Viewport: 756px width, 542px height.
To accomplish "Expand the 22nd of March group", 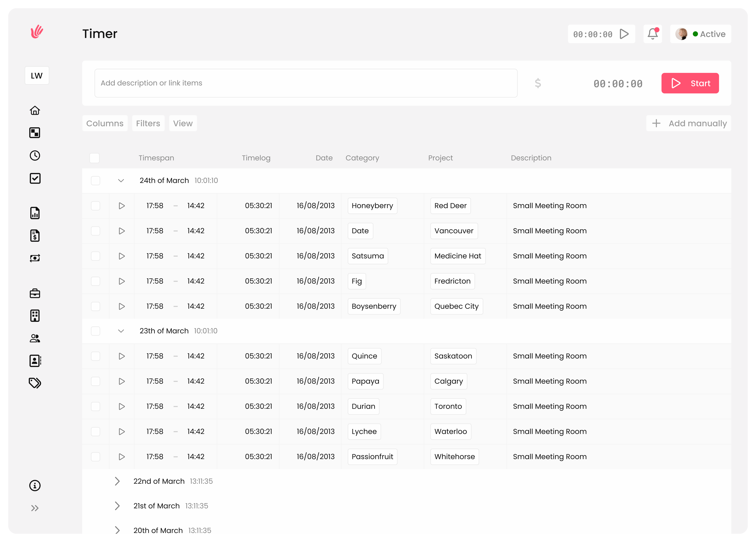I will [x=117, y=481].
